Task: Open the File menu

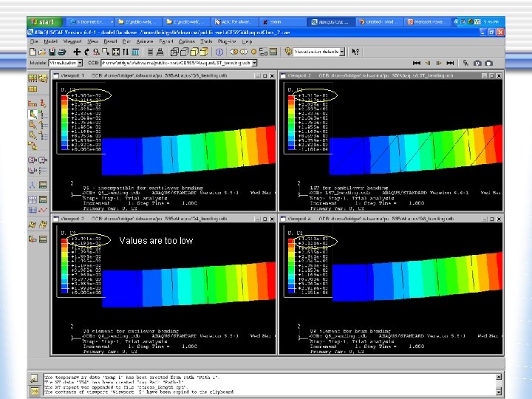Action: [34, 42]
